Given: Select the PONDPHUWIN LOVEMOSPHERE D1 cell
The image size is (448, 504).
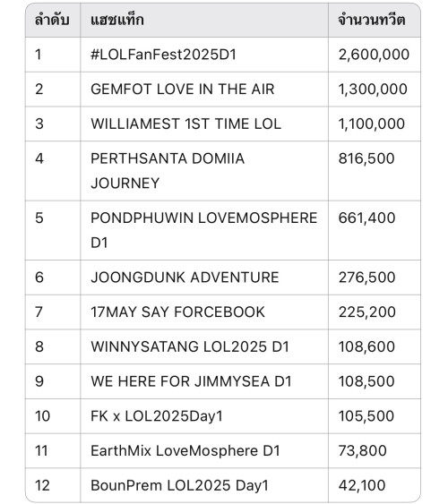Looking at the screenshot, I should 204,230.
